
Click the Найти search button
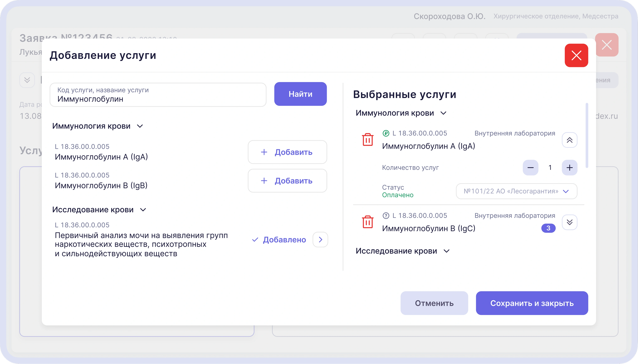(x=300, y=94)
